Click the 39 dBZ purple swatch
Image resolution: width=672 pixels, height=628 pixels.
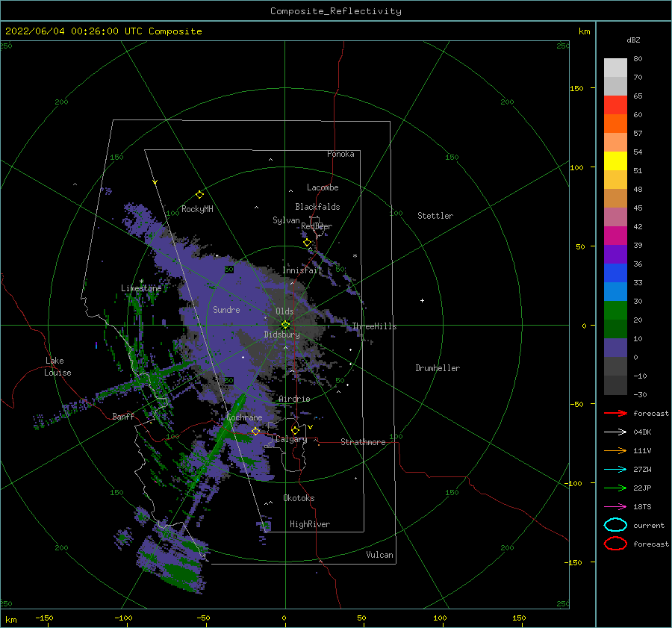pyautogui.click(x=615, y=254)
